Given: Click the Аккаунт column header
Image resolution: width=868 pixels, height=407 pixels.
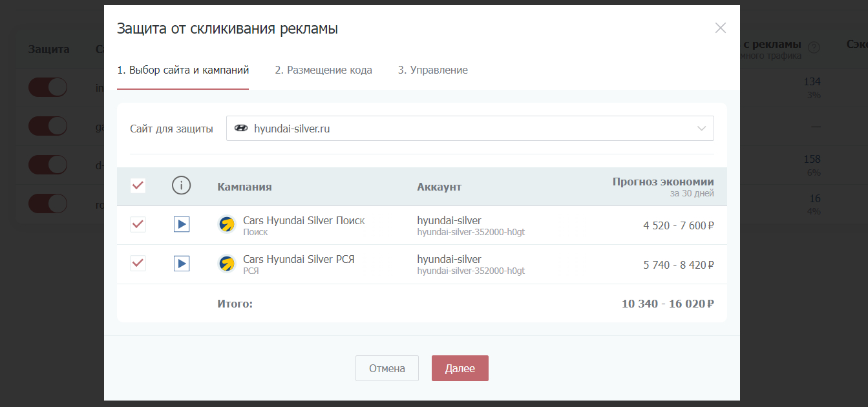Looking at the screenshot, I should (x=439, y=187).
